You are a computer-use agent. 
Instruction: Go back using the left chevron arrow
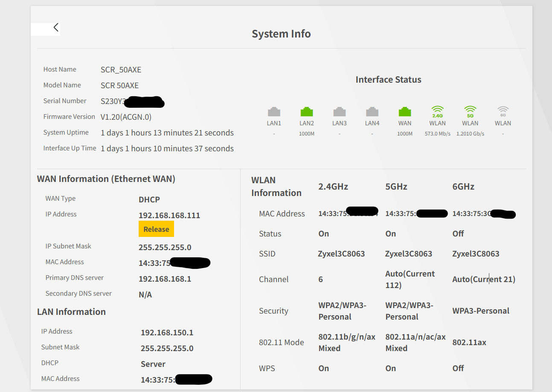(x=56, y=27)
